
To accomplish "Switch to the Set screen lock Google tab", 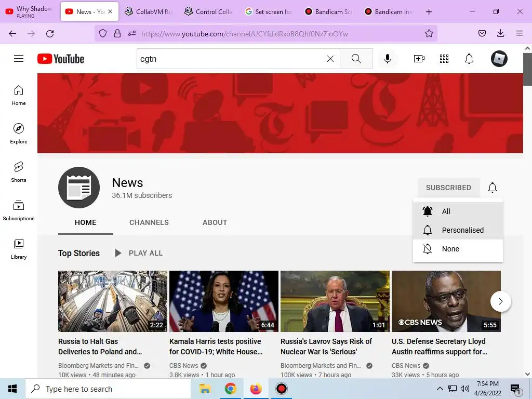I will coord(268,11).
